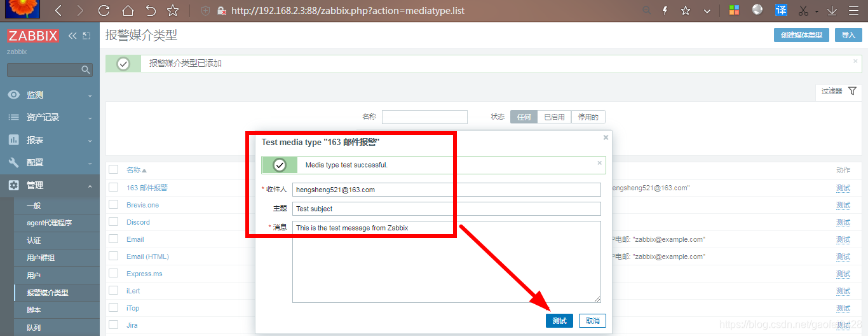Open dropdown arrow beside scissors icon
Image resolution: width=868 pixels, height=336 pixels.
pos(817,12)
